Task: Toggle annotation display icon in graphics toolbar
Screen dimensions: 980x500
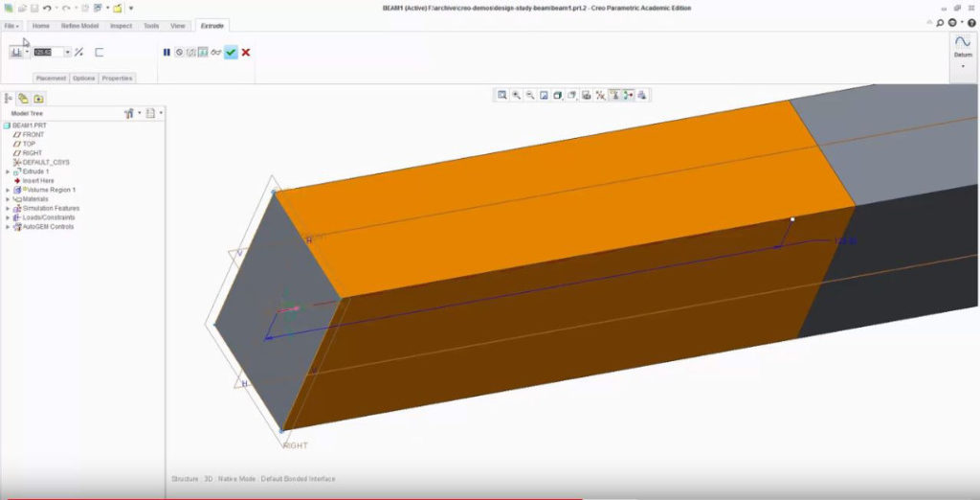Action: pos(614,95)
